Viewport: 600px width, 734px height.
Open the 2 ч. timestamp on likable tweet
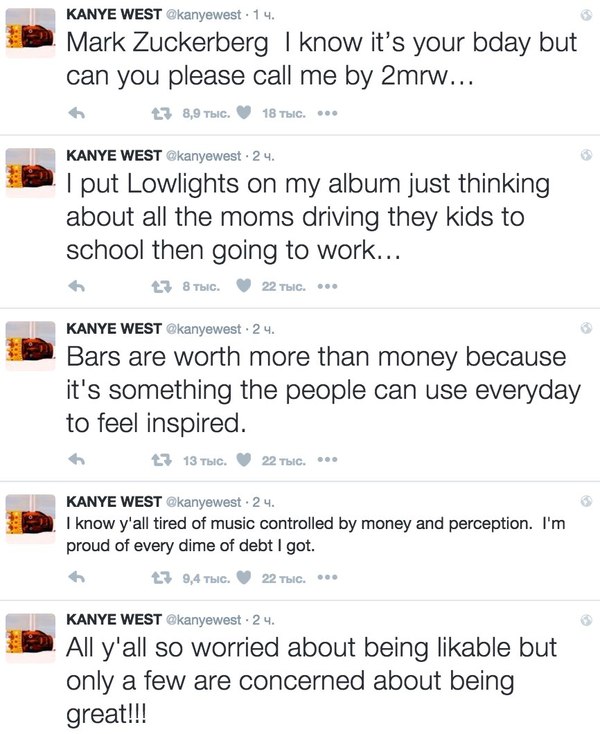click(263, 619)
